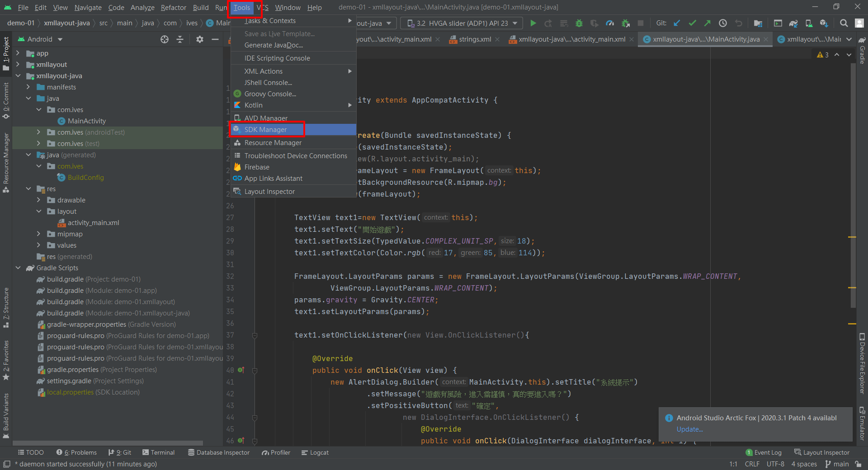Click the read-only lock icon in status bar
The width and height of the screenshot is (868, 470).
coord(858,464)
